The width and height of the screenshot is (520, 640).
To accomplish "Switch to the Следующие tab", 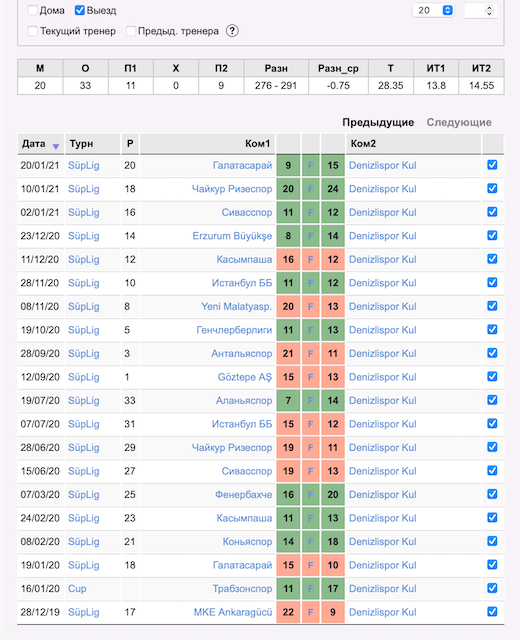I will [x=459, y=122].
